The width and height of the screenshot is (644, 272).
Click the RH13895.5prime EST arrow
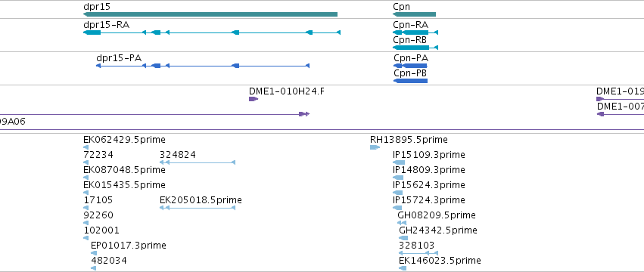[375, 147]
